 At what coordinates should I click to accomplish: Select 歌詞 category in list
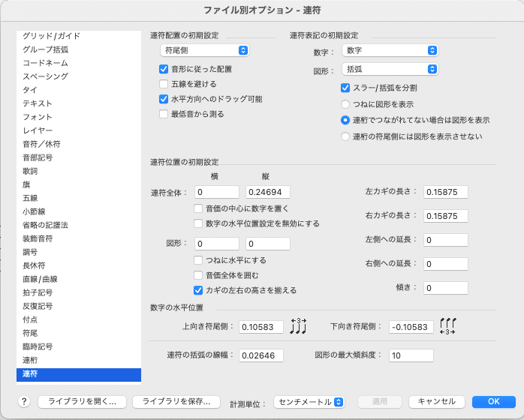point(79,171)
